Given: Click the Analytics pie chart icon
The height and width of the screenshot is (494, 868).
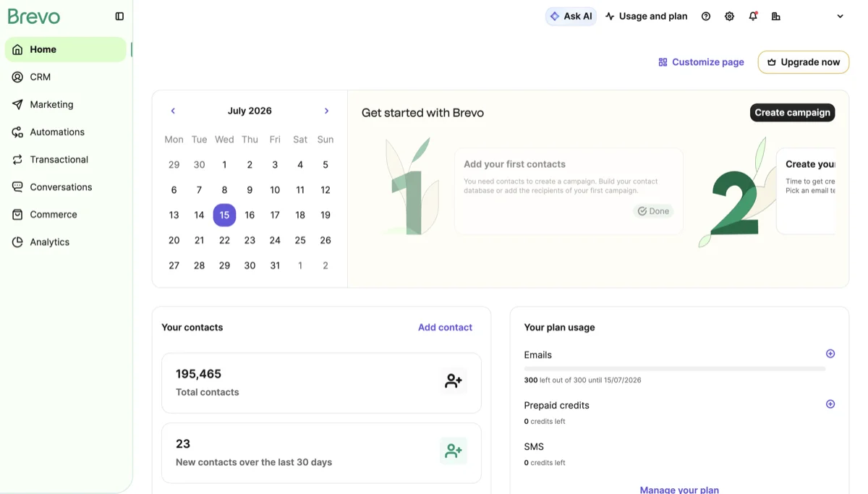Looking at the screenshot, I should pos(17,242).
